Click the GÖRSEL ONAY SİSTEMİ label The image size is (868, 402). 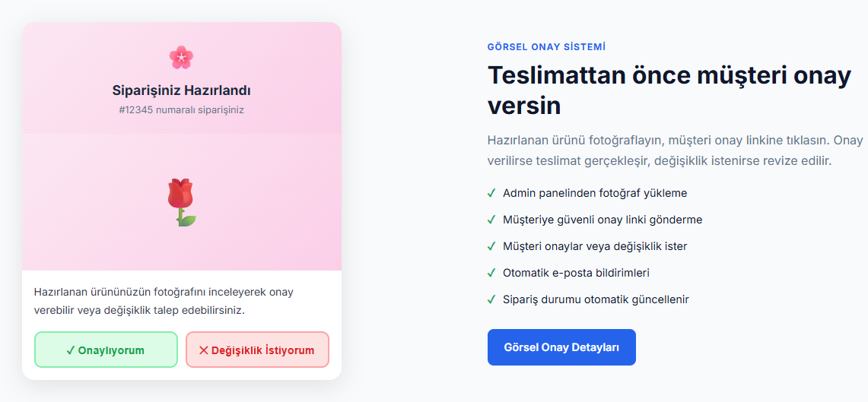[546, 47]
